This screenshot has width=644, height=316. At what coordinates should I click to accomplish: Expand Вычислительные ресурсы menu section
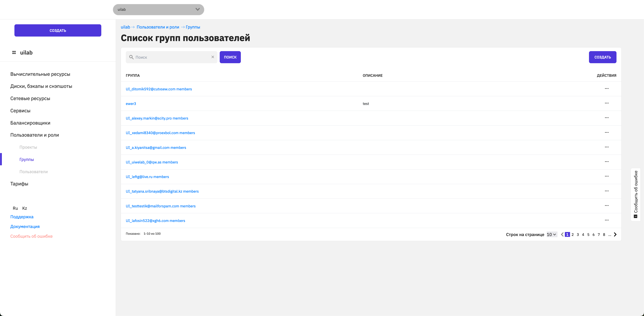point(40,74)
